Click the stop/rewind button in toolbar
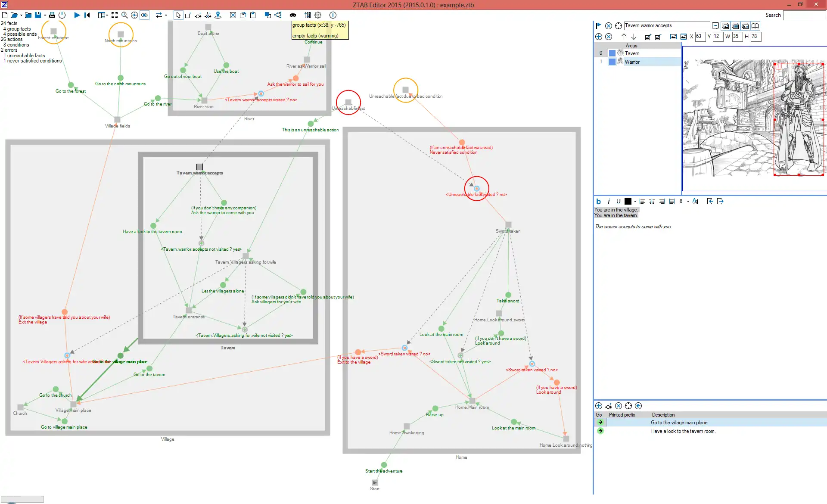Screen dimensions: 827x504 click(x=88, y=16)
